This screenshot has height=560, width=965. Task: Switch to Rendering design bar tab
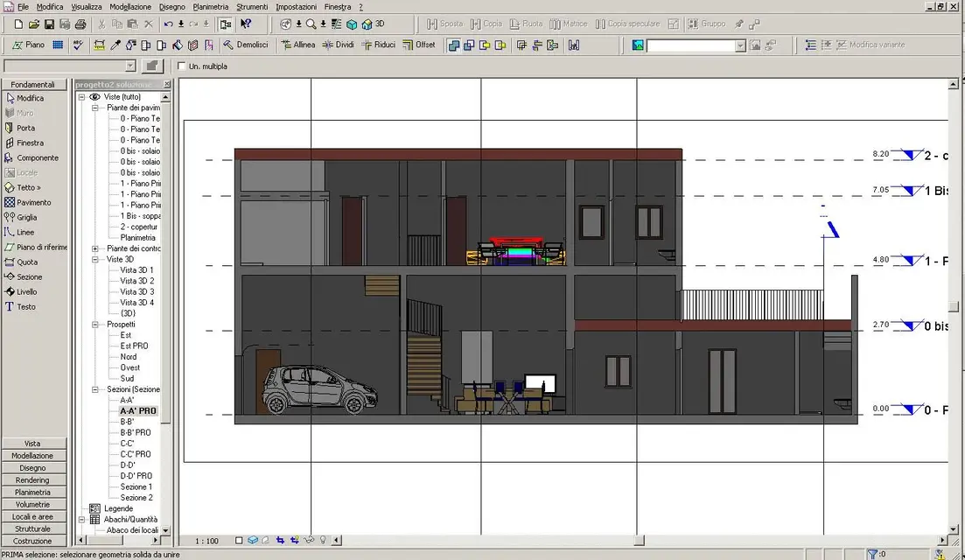pos(32,480)
